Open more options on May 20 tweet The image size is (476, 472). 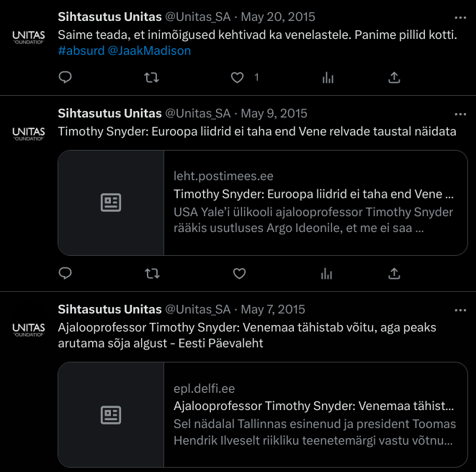click(460, 17)
